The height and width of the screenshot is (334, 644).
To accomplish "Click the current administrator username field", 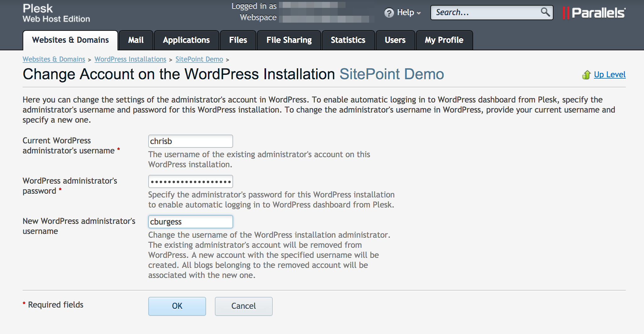I will [191, 141].
